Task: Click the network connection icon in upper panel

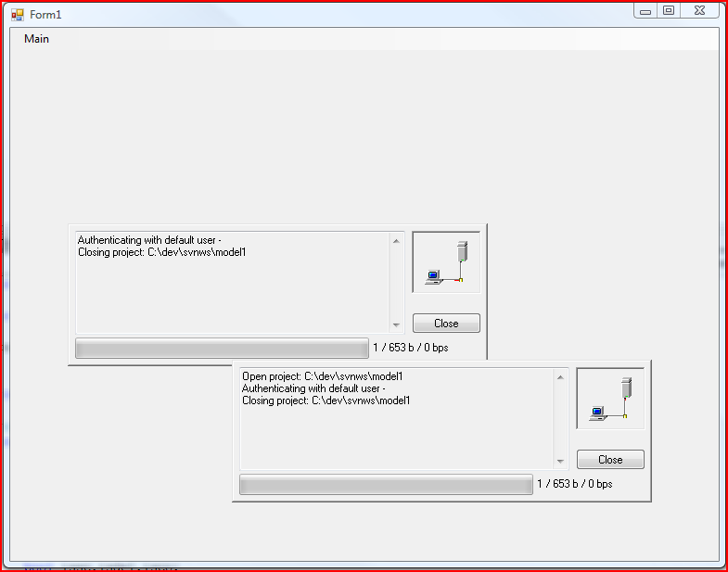Action: pos(446,263)
